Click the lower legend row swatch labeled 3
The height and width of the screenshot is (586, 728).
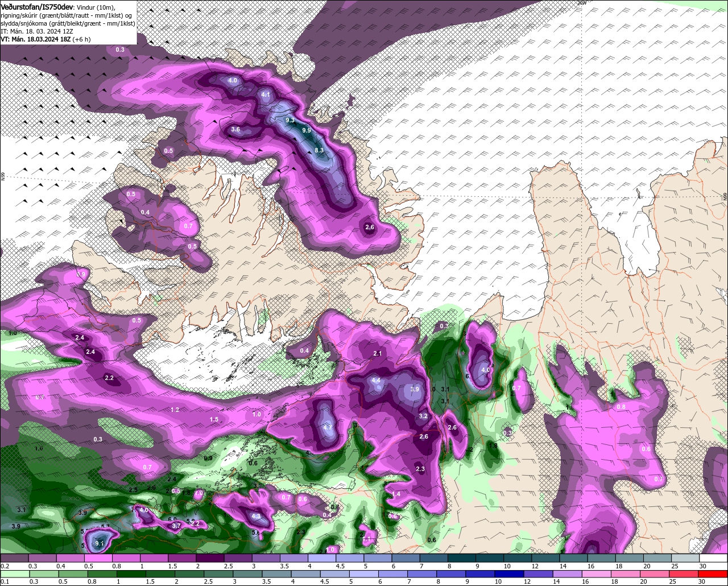(x=246, y=573)
